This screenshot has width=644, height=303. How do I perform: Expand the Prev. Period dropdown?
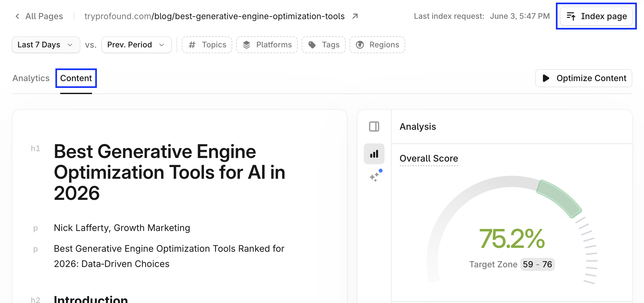coord(137,45)
